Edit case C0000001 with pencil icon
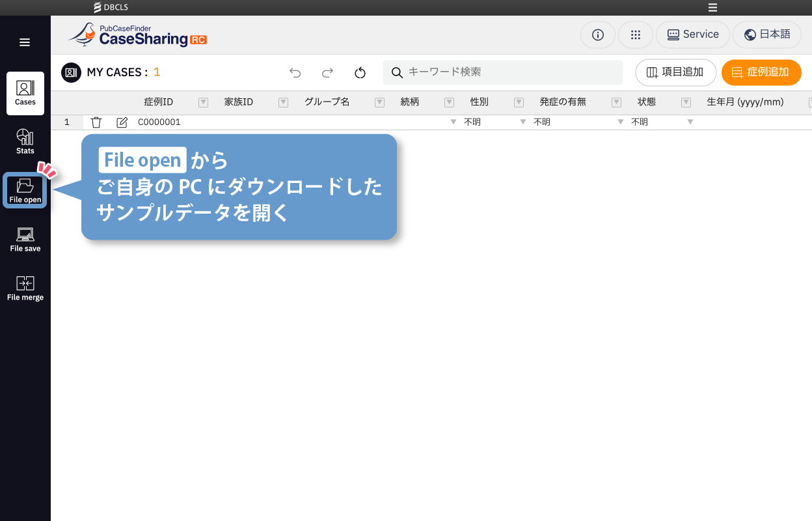This screenshot has height=521, width=812. click(122, 122)
